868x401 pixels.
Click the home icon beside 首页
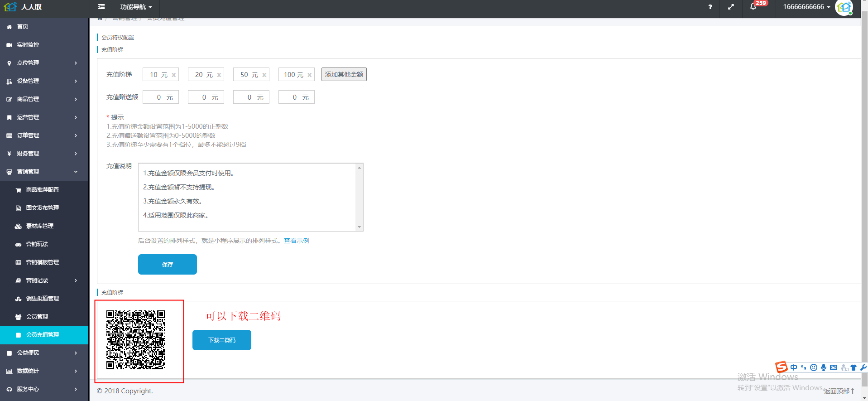tap(9, 27)
